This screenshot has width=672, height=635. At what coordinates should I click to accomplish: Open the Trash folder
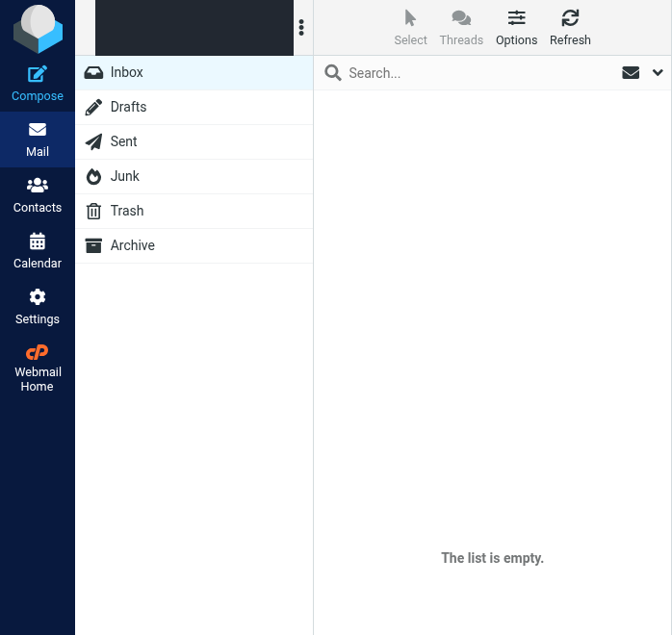(x=194, y=211)
